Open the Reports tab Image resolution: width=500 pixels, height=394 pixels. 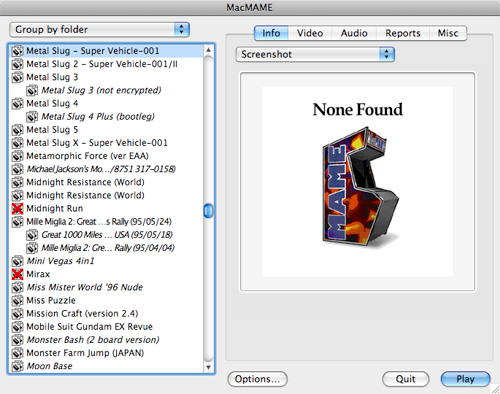[x=403, y=33]
